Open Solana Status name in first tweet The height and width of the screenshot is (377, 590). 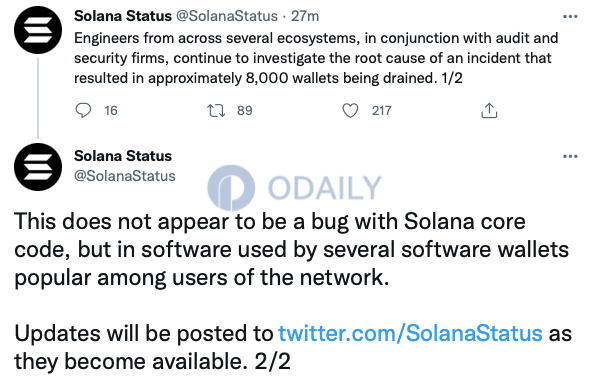(x=123, y=16)
